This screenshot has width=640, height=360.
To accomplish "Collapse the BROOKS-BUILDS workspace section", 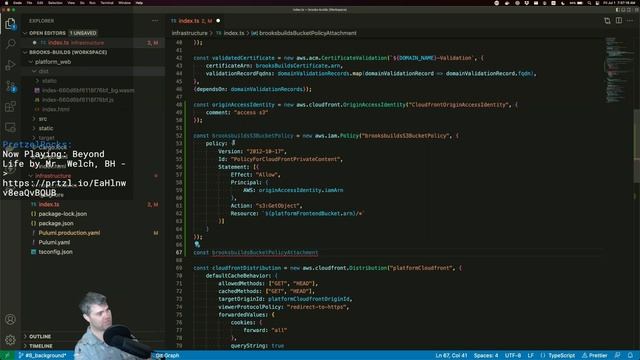I will (x=25, y=52).
